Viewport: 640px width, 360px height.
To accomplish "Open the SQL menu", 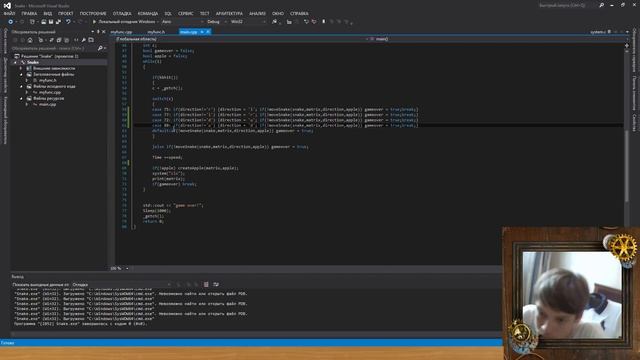I will click(x=168, y=13).
